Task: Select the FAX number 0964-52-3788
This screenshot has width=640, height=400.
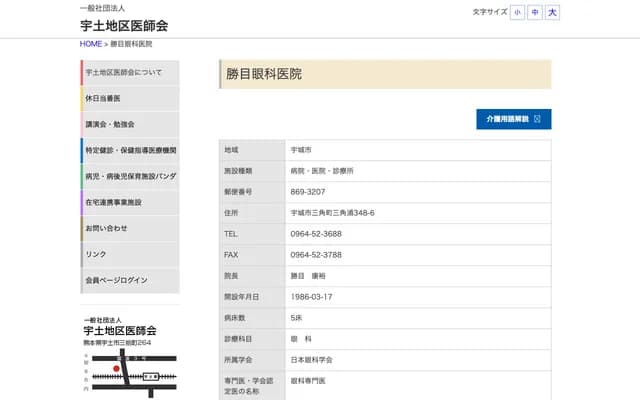Action: [x=316, y=255]
